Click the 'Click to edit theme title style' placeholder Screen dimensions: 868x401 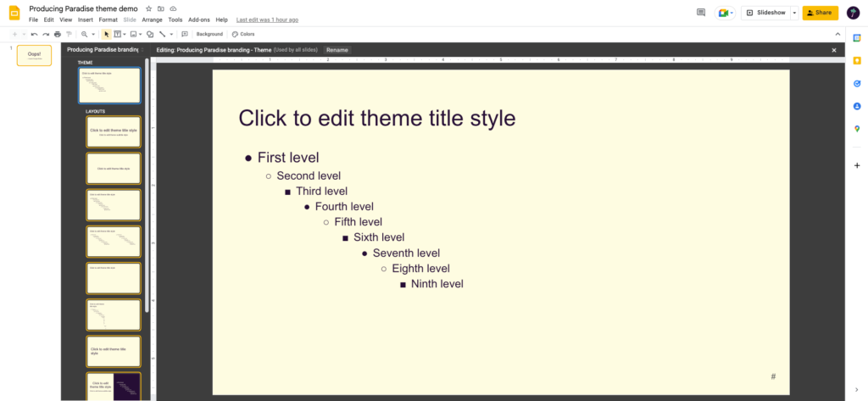click(377, 118)
